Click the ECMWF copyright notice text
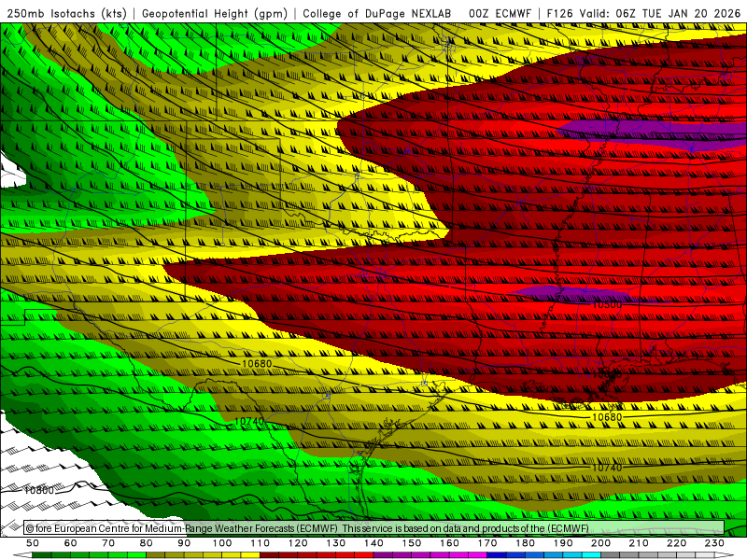 [307, 528]
